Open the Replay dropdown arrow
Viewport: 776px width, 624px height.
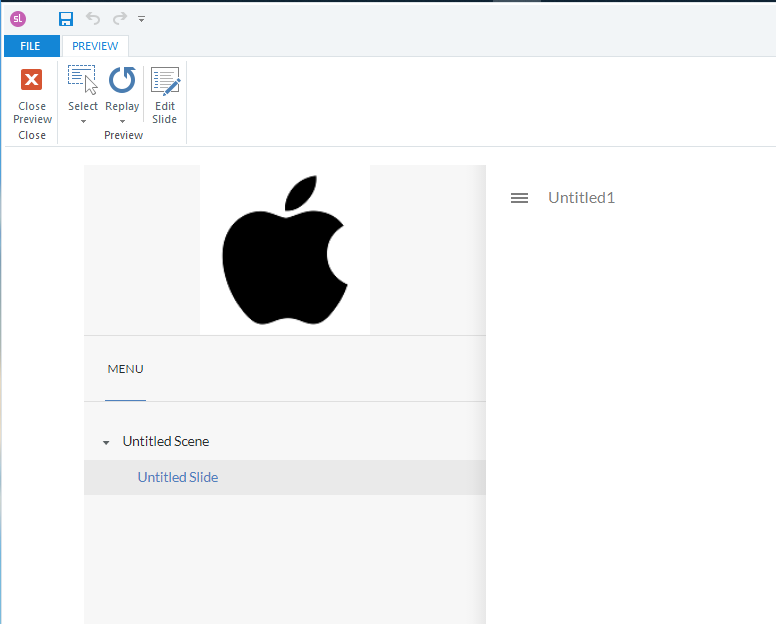(122, 121)
